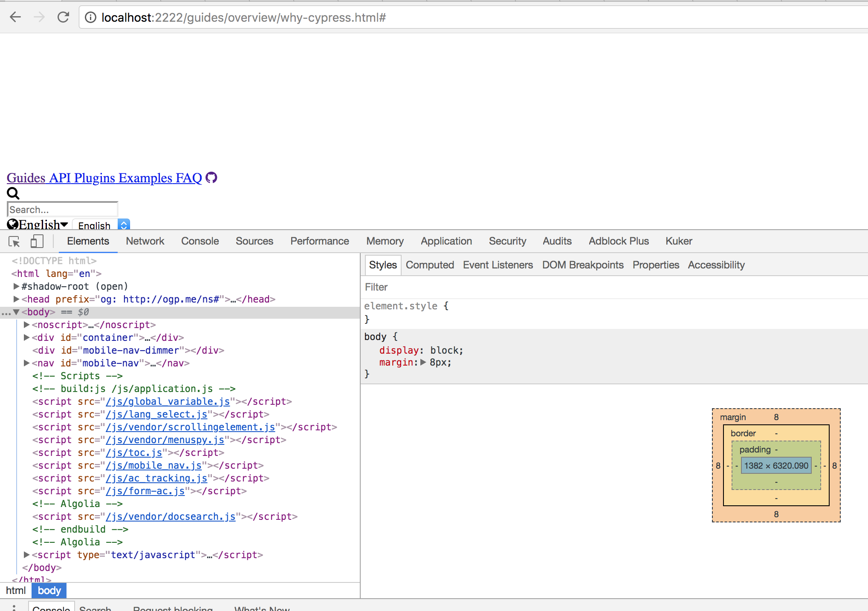Open the Guides link on the page
868x611 pixels.
point(26,178)
